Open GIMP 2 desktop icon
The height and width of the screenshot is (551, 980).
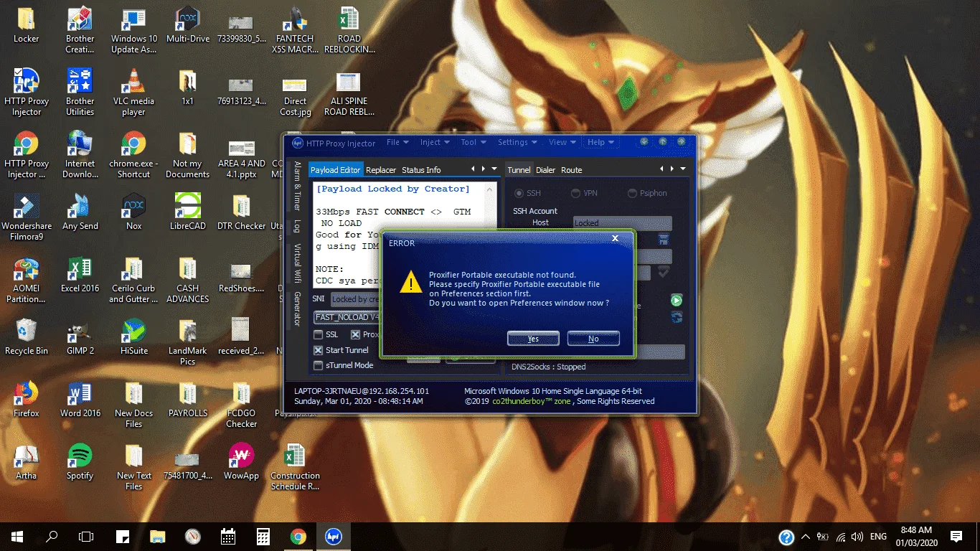click(x=80, y=336)
